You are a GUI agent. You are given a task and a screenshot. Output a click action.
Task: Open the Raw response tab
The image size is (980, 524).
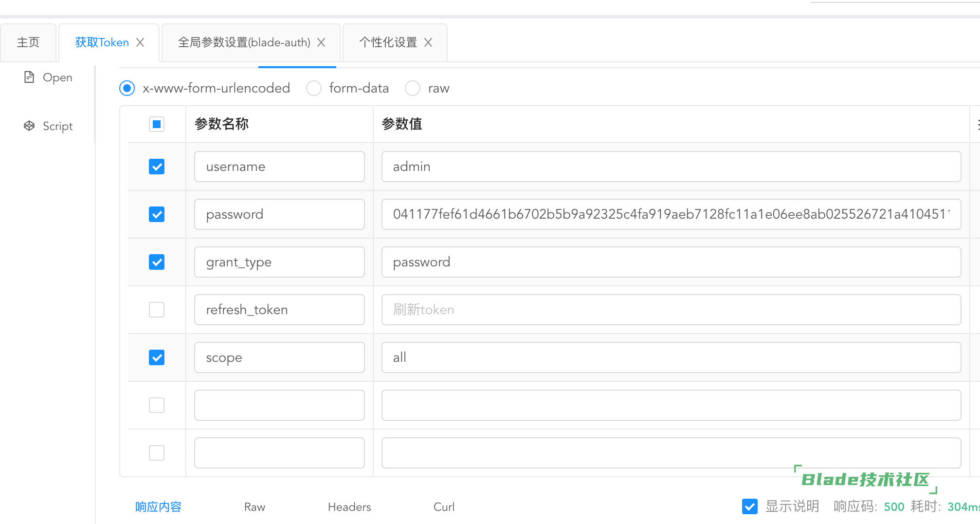[254, 507]
